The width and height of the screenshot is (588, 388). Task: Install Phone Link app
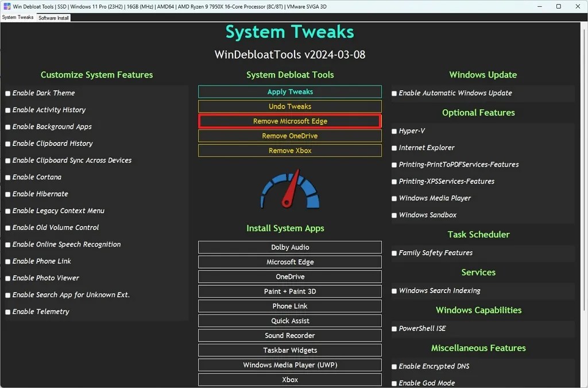coord(290,306)
